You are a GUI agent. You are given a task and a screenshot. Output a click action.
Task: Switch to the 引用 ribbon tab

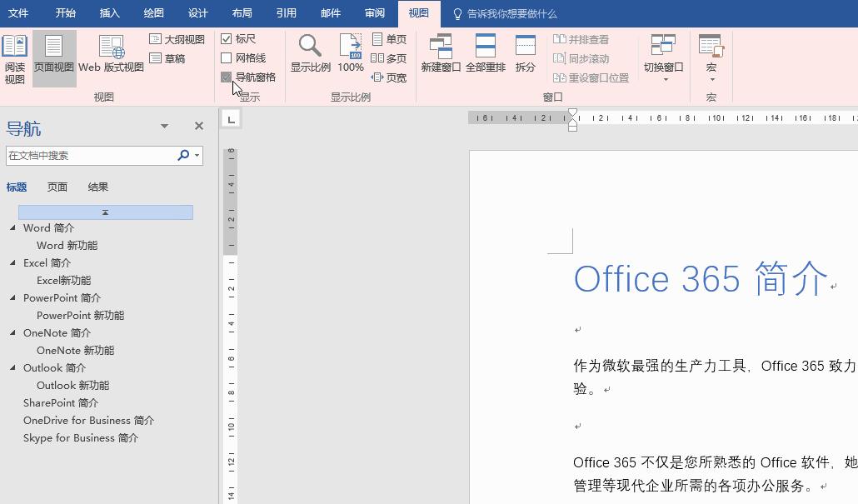point(286,13)
